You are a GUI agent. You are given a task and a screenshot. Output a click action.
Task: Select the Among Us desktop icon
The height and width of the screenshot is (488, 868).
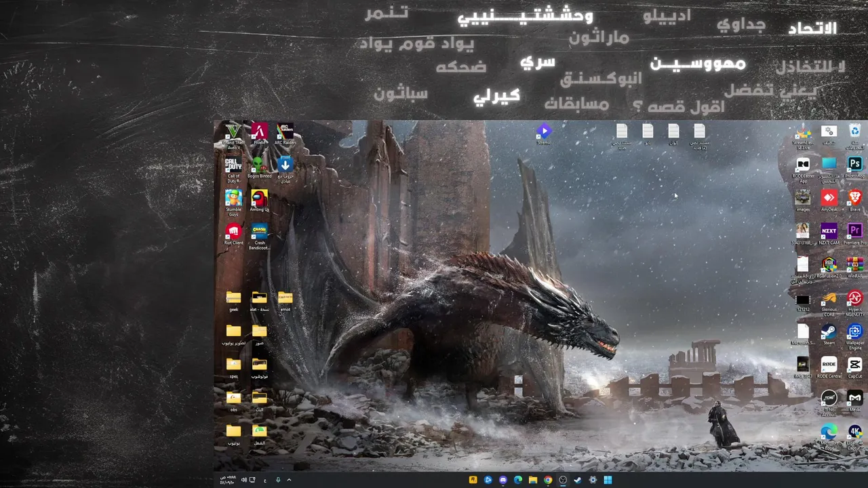[x=259, y=201]
